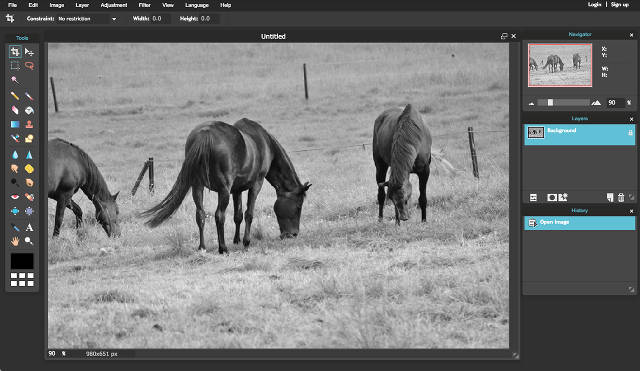Open the View menu

pos(168,5)
